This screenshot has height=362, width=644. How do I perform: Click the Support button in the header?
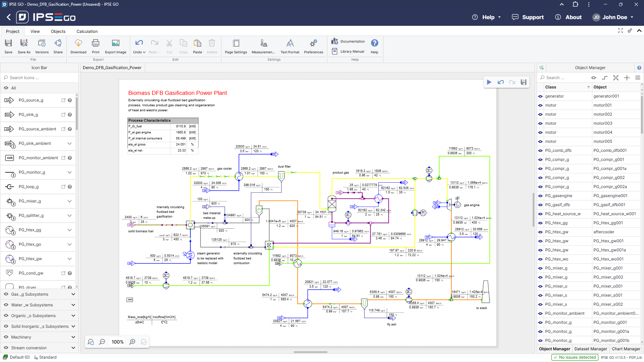528,17
